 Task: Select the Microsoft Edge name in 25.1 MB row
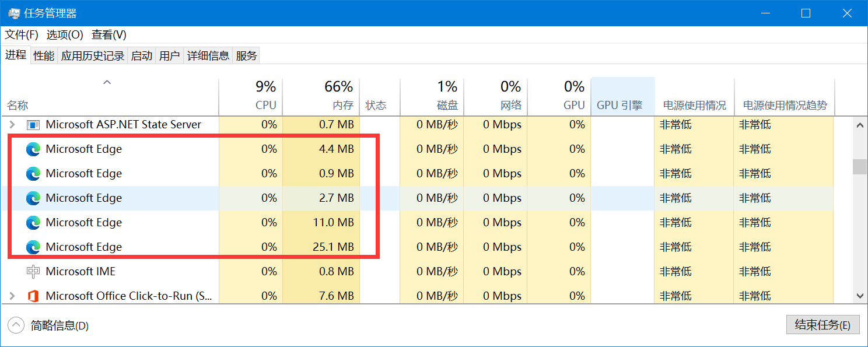(84, 247)
